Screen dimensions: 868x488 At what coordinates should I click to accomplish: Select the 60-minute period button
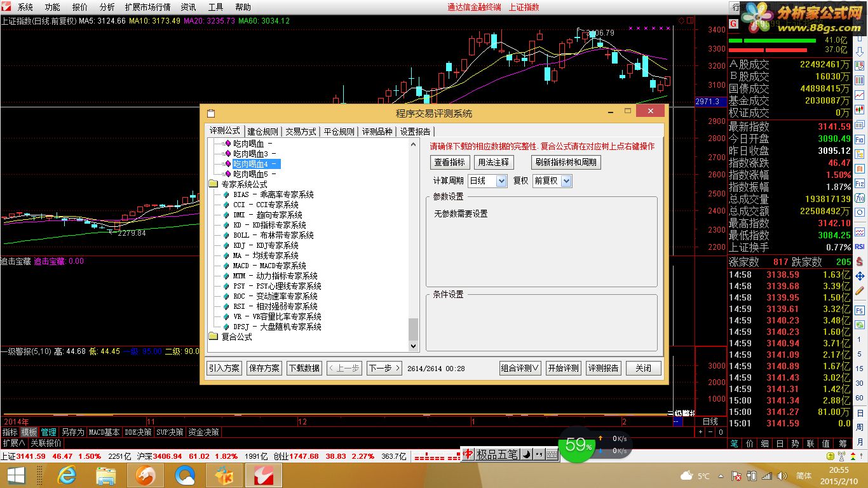[859, 398]
